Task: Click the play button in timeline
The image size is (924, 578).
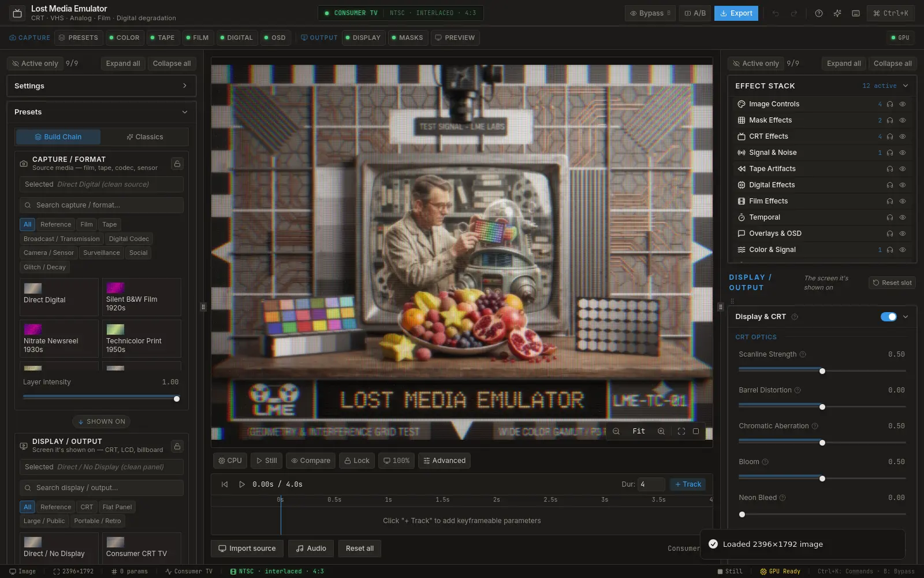Action: coord(242,484)
